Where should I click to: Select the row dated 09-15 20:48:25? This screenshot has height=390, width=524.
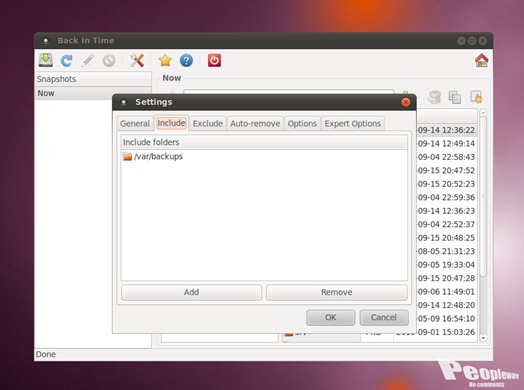point(446,238)
